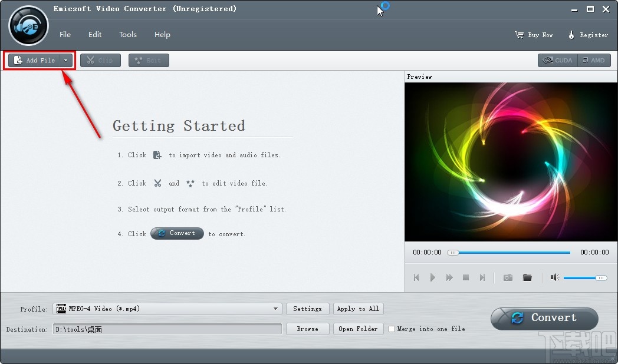
Task: Click the Destination path field
Action: point(167,329)
